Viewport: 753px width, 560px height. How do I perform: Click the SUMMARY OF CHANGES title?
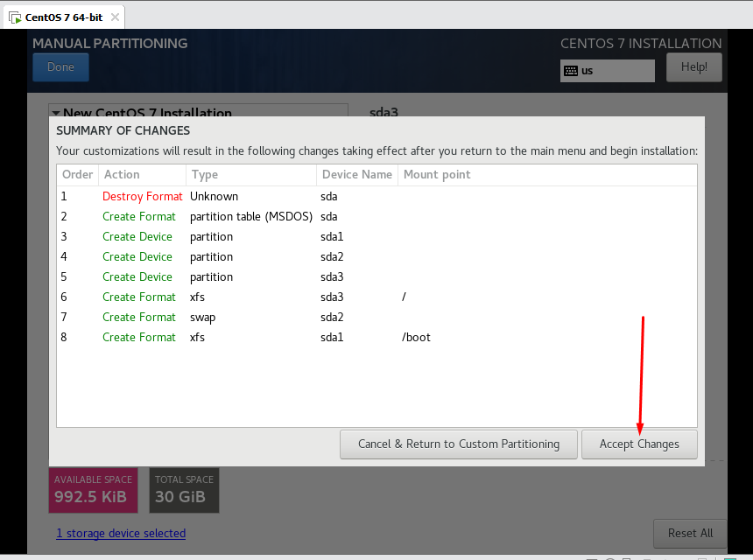tap(123, 131)
